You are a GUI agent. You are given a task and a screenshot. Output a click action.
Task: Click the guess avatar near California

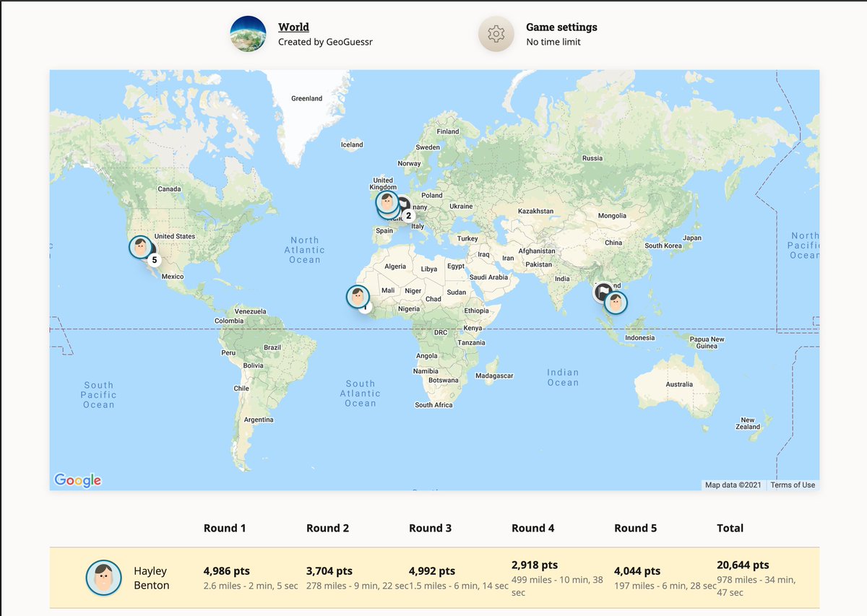[x=140, y=248]
